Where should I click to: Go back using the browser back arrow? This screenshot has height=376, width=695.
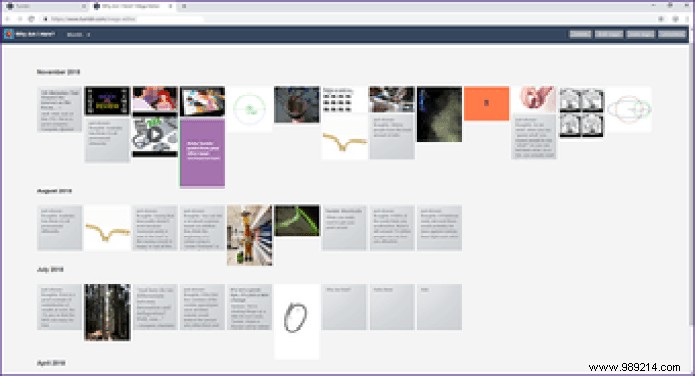8,19
